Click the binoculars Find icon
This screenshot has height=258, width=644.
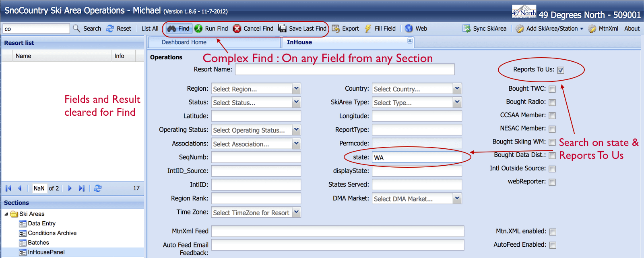click(172, 29)
